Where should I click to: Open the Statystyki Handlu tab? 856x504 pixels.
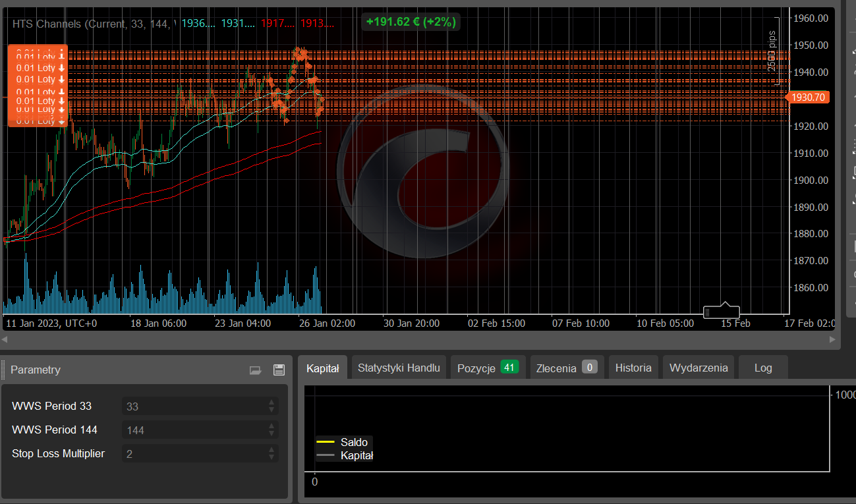[399, 368]
